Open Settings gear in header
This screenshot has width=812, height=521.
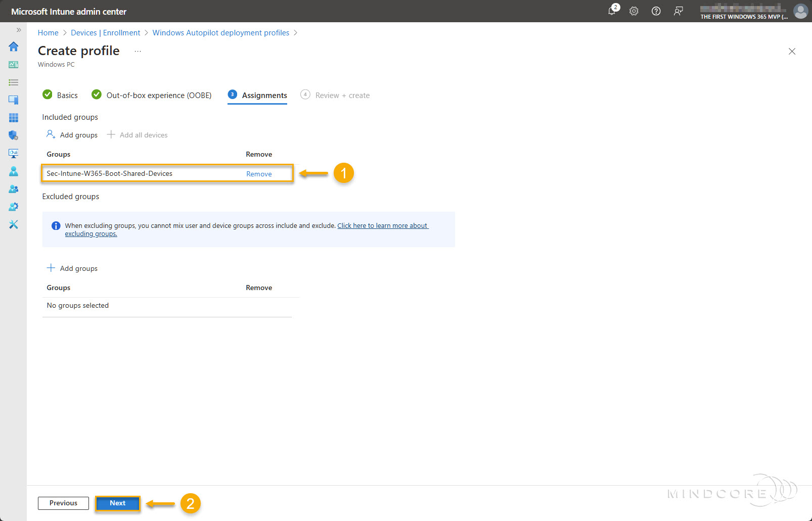[x=634, y=11]
